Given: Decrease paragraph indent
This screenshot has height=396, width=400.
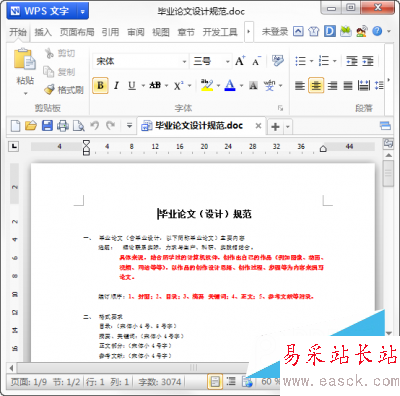Looking at the screenshot, I should click(352, 61).
